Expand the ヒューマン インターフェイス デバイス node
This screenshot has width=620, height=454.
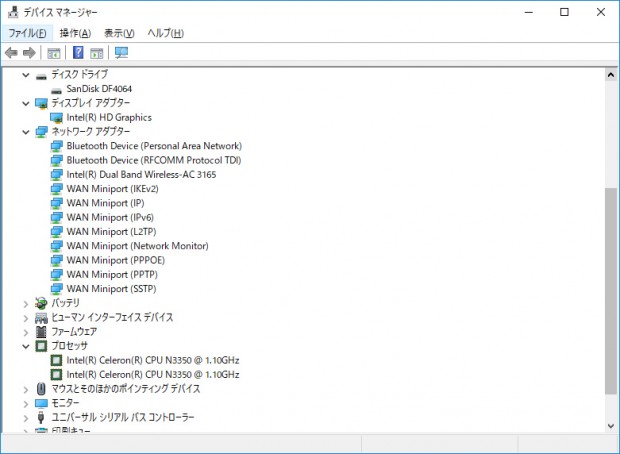(26, 318)
